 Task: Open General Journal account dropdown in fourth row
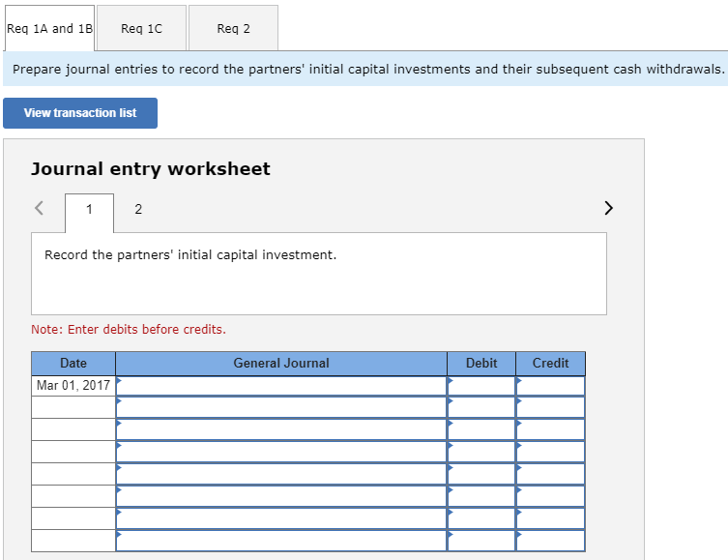[x=281, y=452]
